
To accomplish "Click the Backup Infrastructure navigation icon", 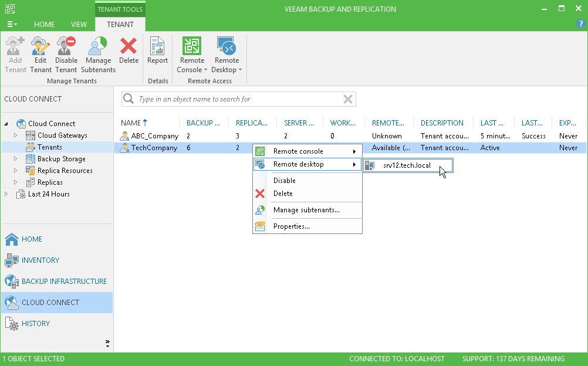I will (x=12, y=282).
